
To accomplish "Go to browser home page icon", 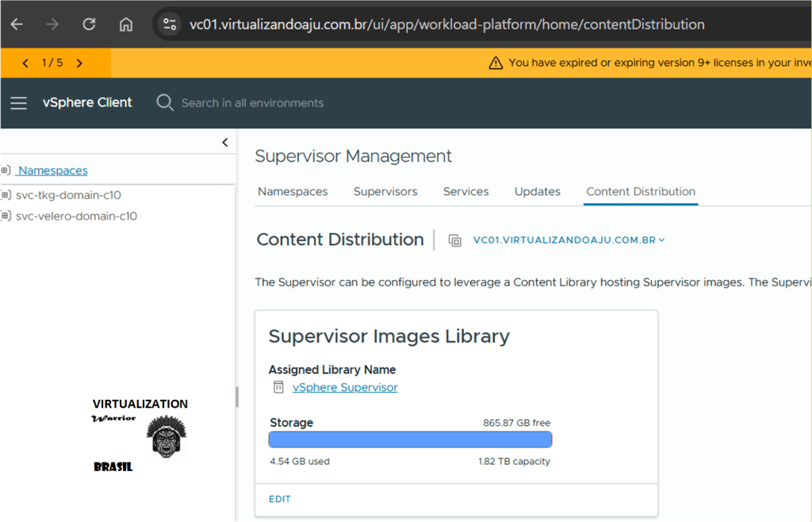I will click(x=125, y=25).
